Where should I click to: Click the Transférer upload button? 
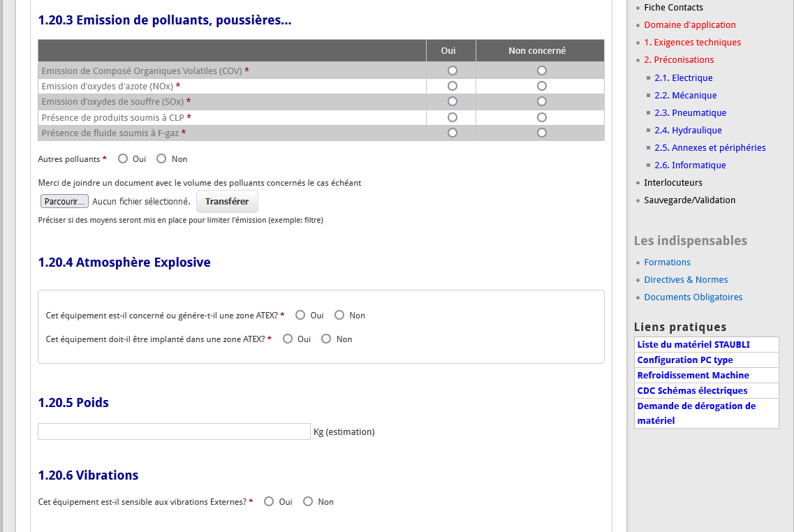click(x=227, y=202)
